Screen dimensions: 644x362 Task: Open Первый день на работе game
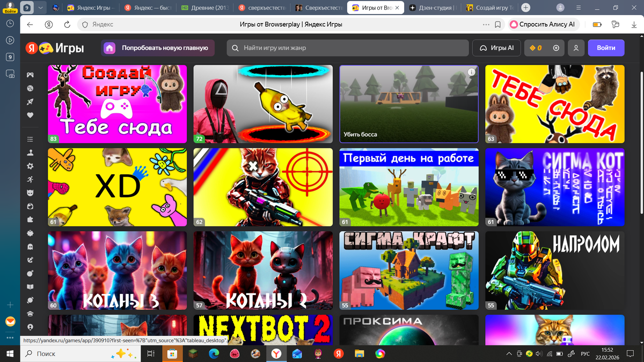point(408,187)
